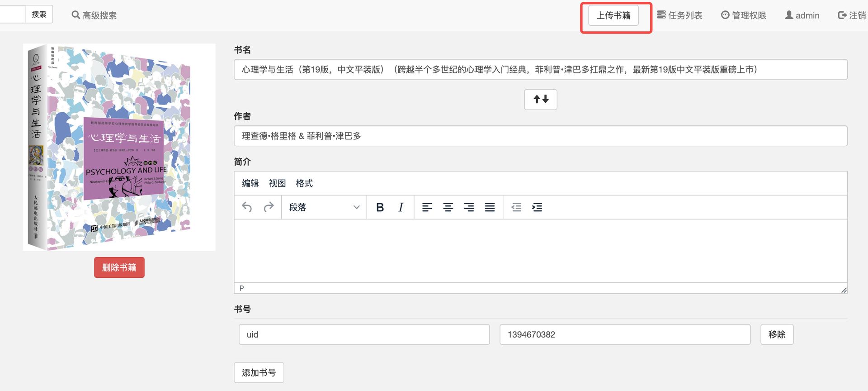Click the 添加书号 button

click(259, 372)
